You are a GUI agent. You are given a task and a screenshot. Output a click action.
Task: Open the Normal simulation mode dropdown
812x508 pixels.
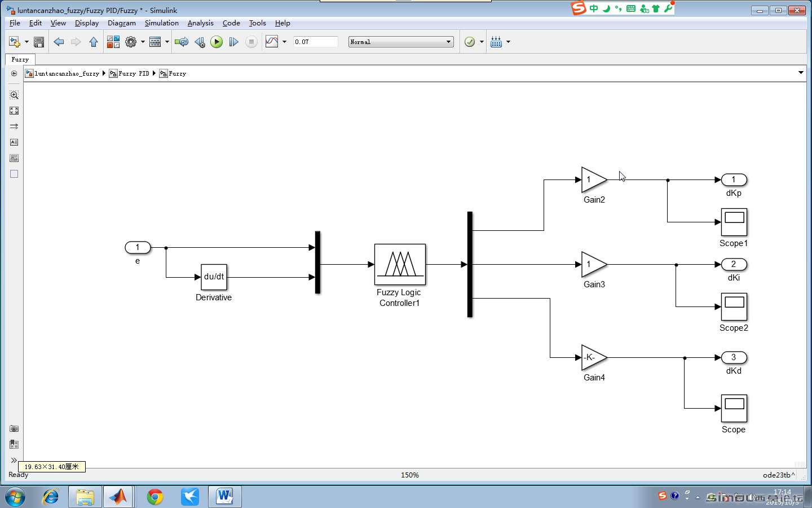click(x=401, y=42)
